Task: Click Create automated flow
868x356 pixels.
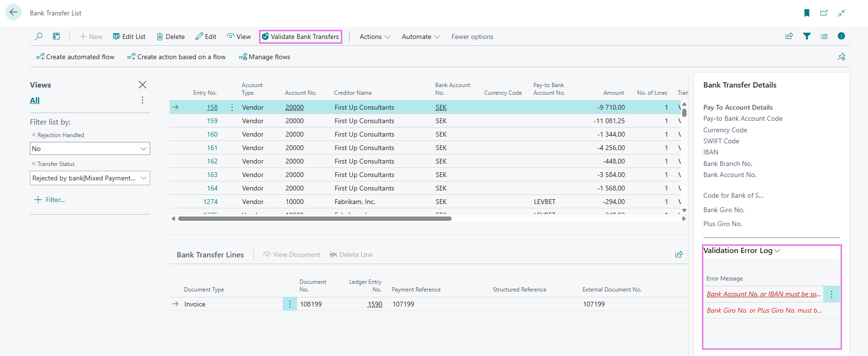Action: click(x=76, y=57)
